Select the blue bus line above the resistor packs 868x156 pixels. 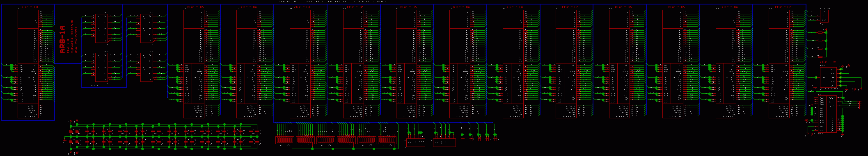click(x=383, y=122)
